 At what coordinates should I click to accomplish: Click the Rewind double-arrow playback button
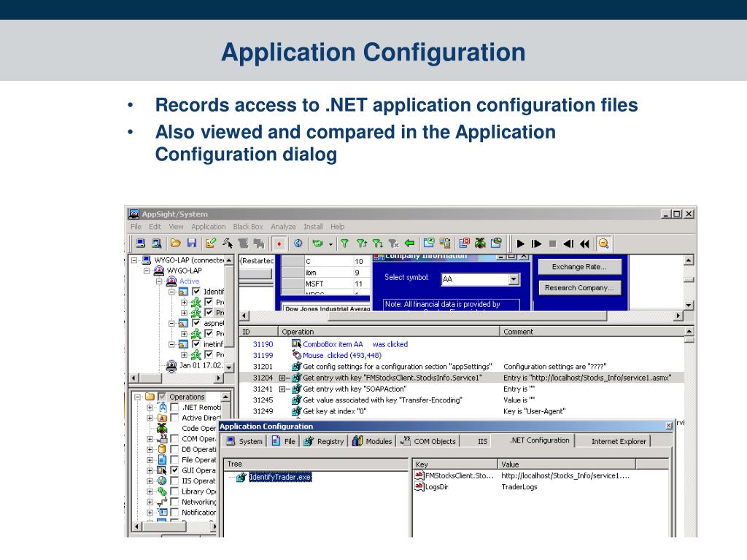584,244
